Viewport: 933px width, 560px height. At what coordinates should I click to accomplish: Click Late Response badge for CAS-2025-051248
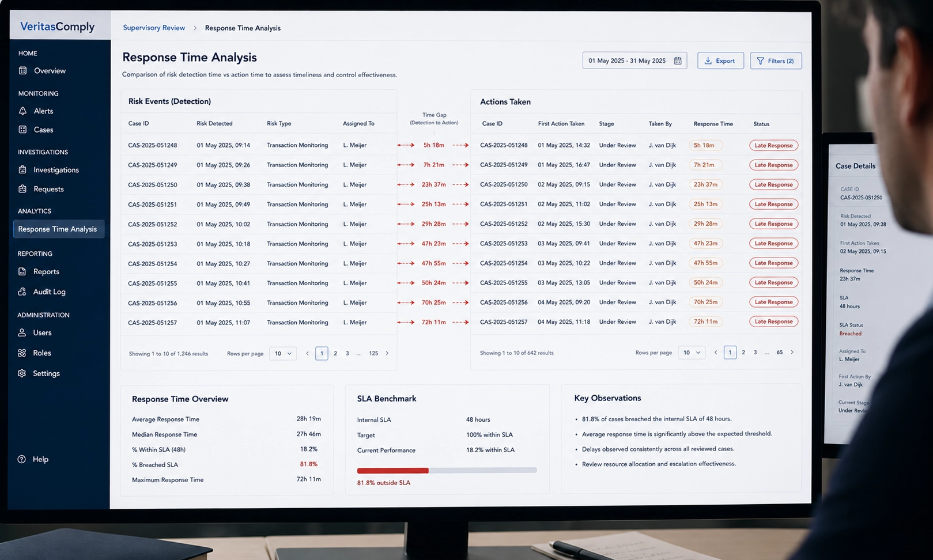(773, 145)
